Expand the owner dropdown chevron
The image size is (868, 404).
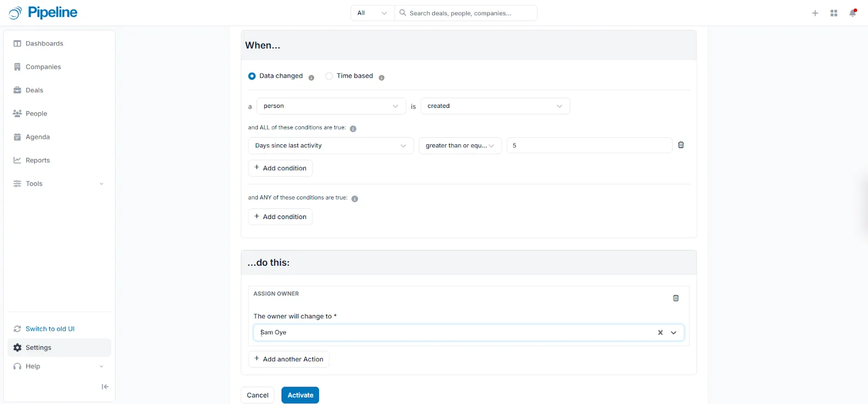(674, 332)
